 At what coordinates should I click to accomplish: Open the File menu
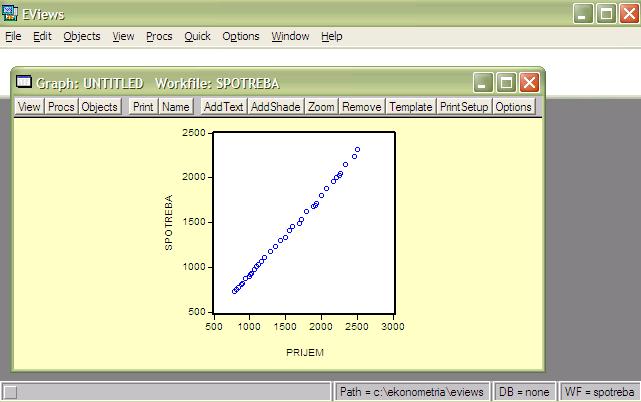(x=13, y=36)
